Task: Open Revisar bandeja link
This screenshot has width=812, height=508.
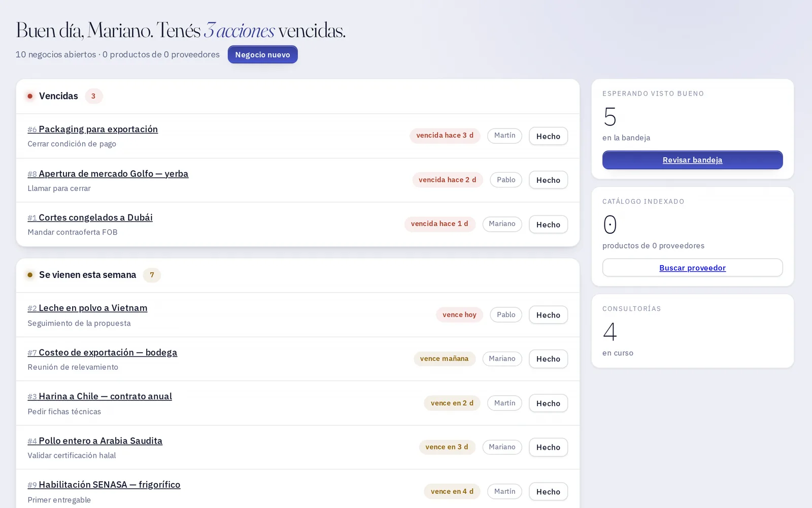Action: 692,160
